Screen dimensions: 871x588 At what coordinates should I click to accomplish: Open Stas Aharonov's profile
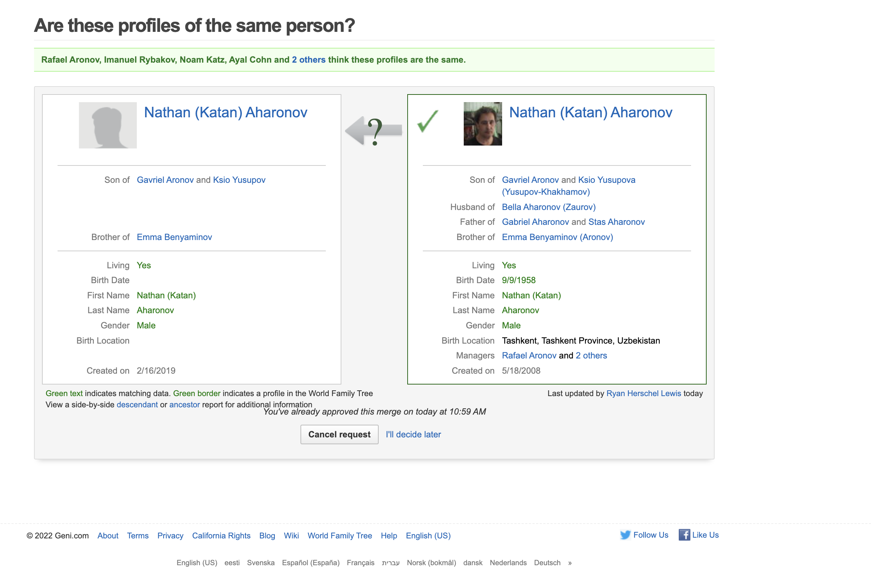point(616,222)
